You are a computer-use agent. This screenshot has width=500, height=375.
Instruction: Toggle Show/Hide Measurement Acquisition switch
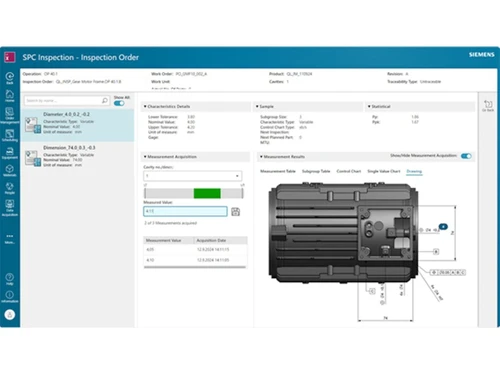(x=466, y=156)
